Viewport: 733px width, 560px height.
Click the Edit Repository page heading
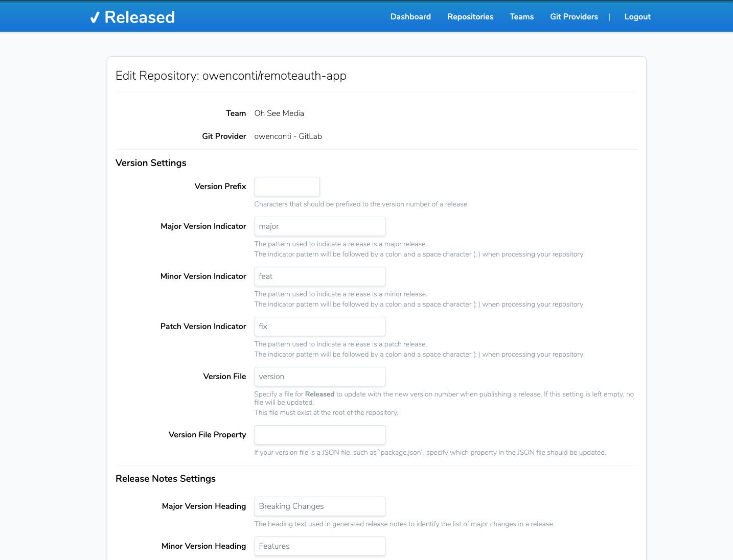pyautogui.click(x=231, y=76)
